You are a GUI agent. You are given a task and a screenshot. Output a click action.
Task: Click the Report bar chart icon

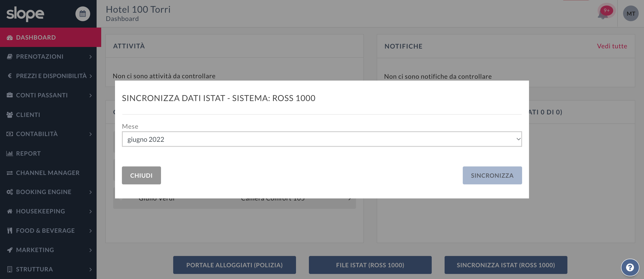(x=9, y=153)
